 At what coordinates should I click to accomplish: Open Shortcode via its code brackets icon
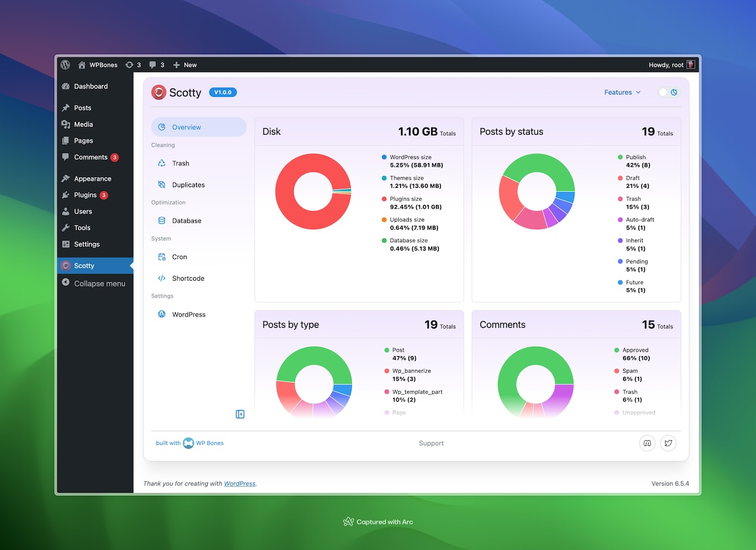coord(162,278)
